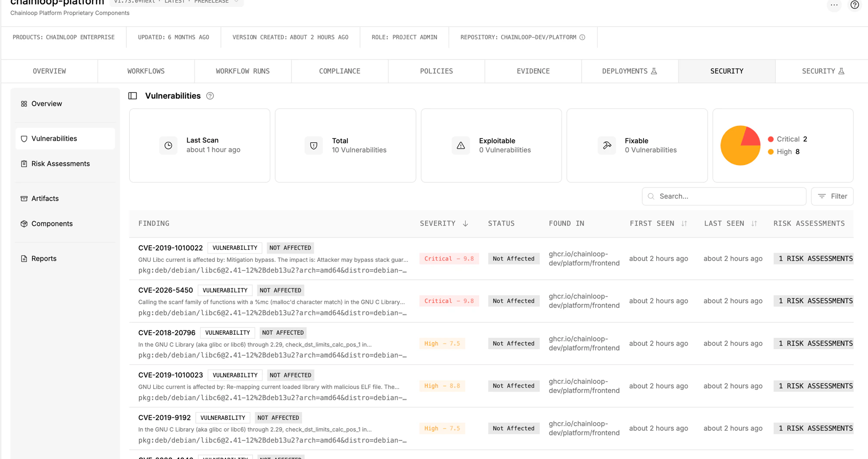The width and height of the screenshot is (868, 459).
Task: Open the Compliance tab
Action: (x=339, y=71)
